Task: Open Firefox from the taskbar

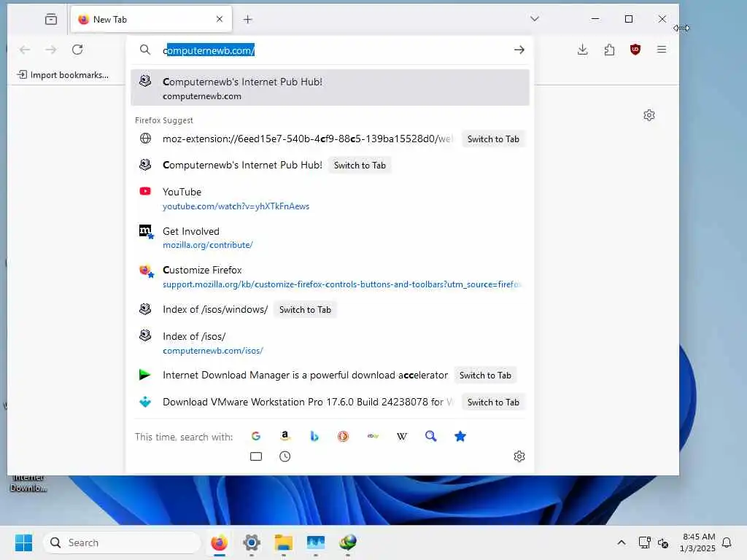Action: tap(219, 542)
